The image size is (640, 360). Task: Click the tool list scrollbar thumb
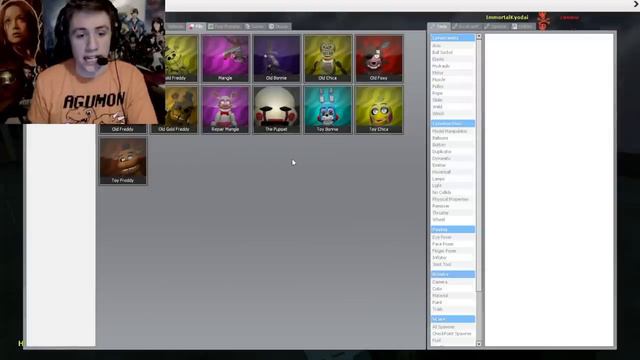click(479, 165)
